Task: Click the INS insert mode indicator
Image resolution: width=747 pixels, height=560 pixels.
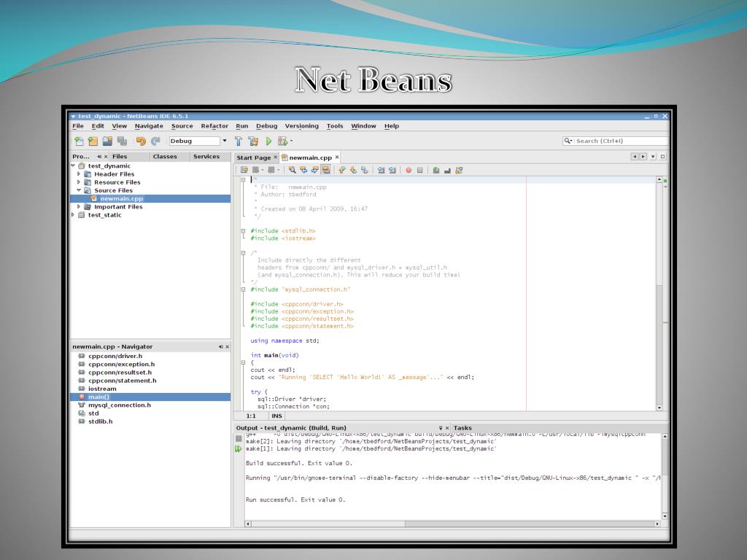Action: tap(276, 416)
